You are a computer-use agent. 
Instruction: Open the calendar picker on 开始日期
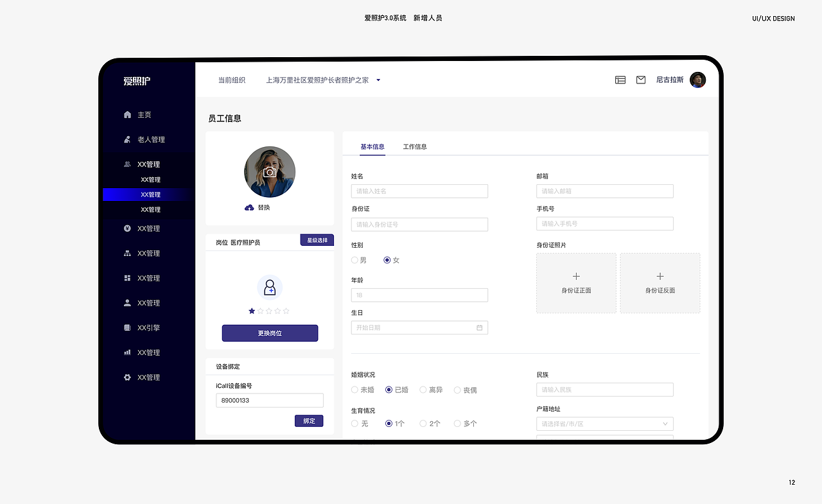[479, 327]
